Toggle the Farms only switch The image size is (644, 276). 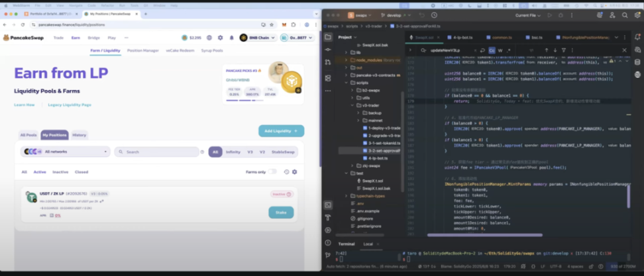(272, 172)
